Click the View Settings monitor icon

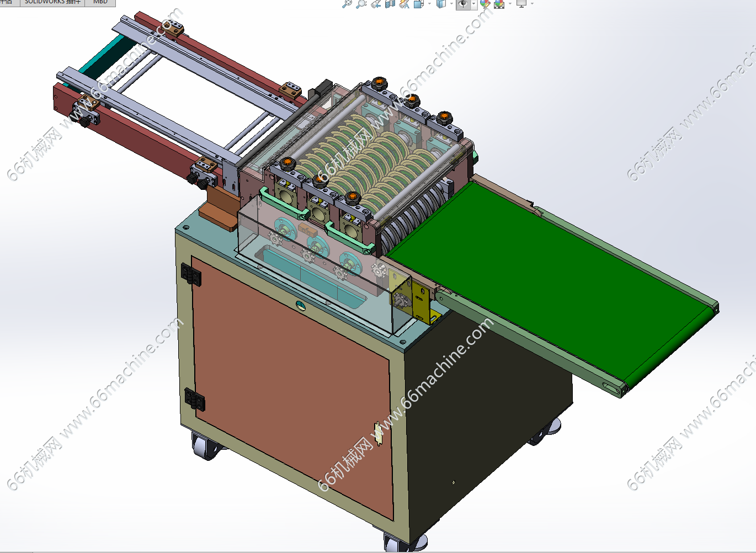point(521,3)
